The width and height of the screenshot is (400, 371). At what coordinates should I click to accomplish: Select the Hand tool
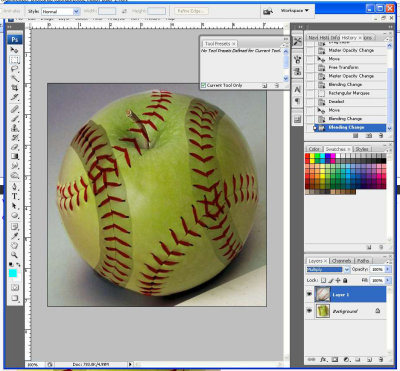14,246
